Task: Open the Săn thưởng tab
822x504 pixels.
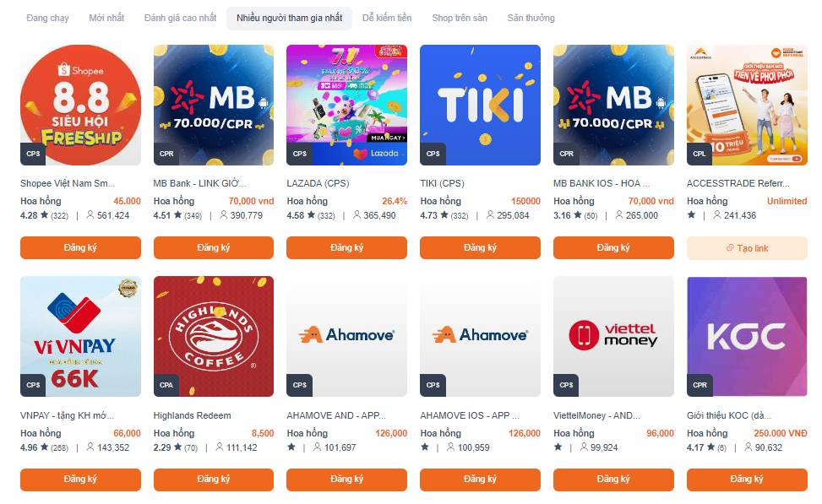Action: coord(531,18)
